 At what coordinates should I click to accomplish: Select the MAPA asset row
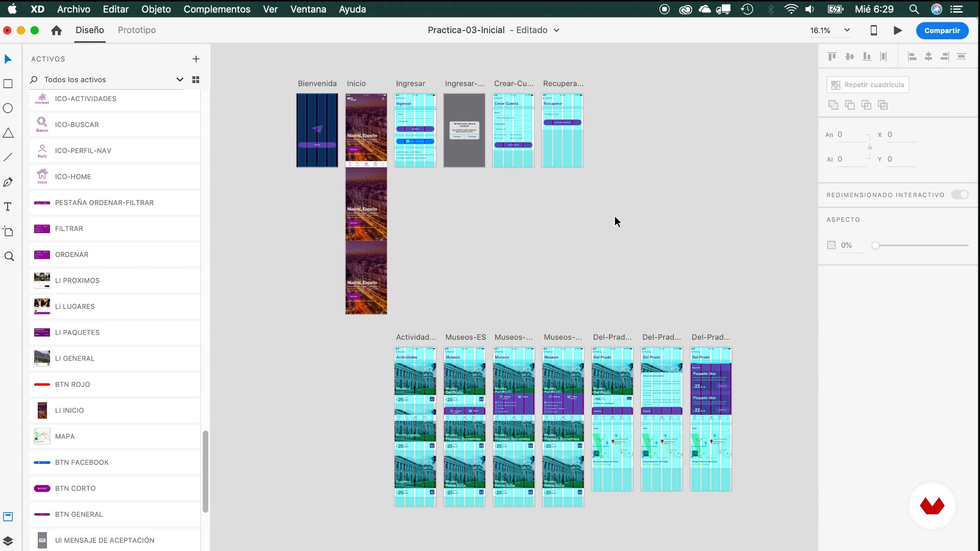(115, 436)
